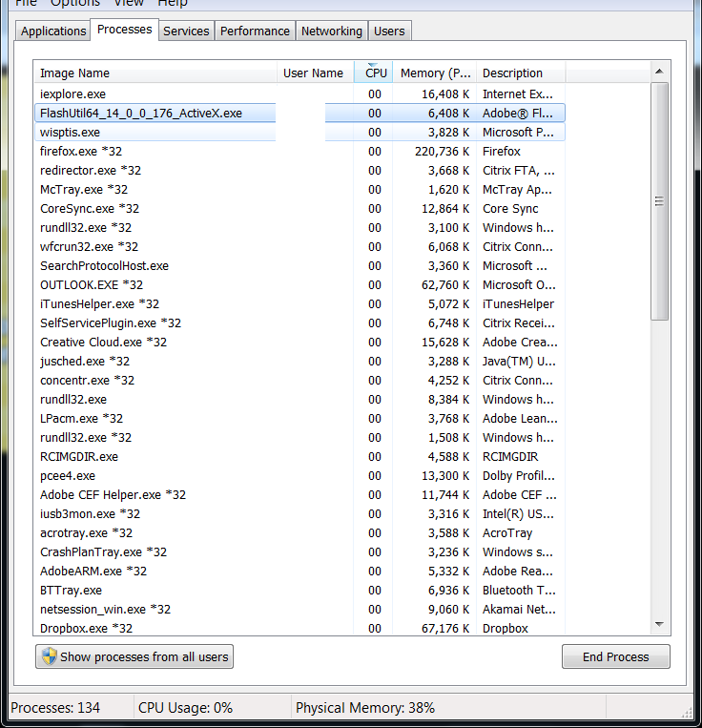
Task: Click the 220,736 K memory value
Action: tap(442, 152)
